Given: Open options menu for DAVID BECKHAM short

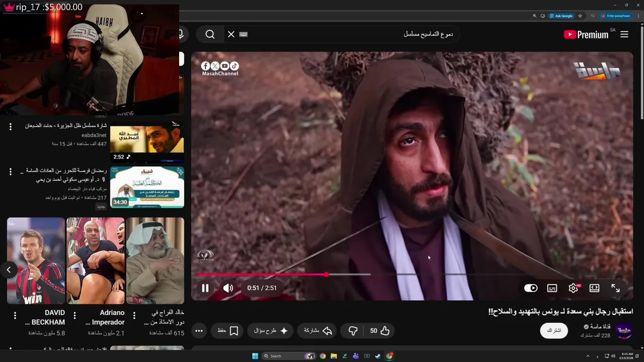Looking at the screenshot, I should click(x=15, y=316).
